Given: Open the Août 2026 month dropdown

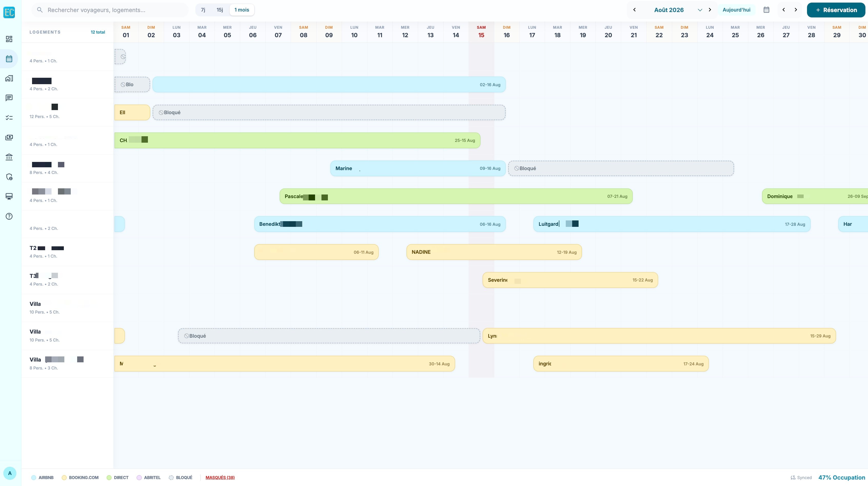Looking at the screenshot, I should tap(700, 10).
